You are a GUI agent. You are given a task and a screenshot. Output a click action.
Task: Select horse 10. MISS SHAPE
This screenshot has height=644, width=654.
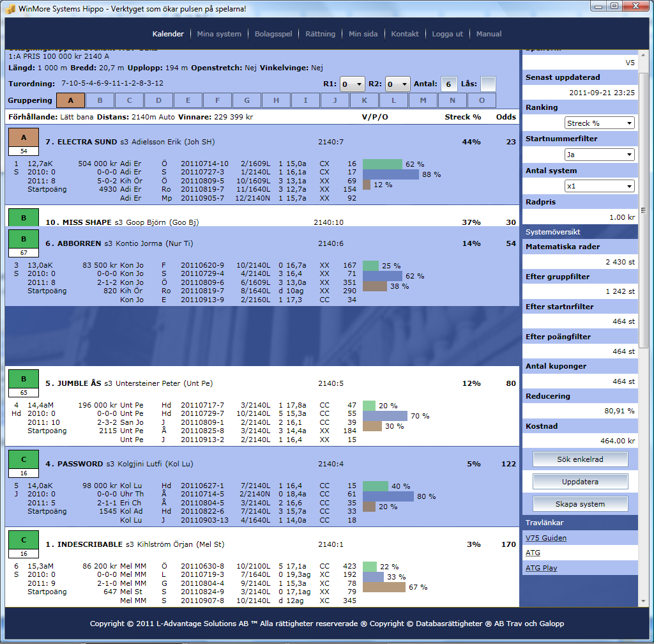(79, 222)
